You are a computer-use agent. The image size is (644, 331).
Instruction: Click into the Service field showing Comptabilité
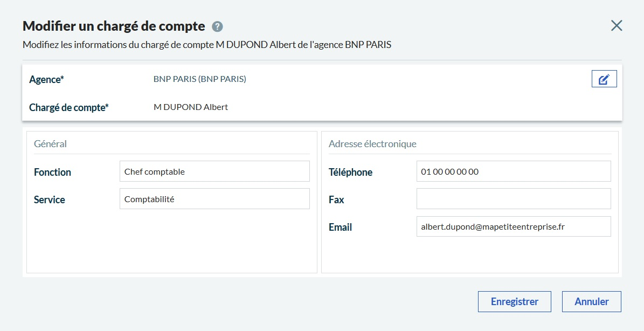click(x=214, y=199)
